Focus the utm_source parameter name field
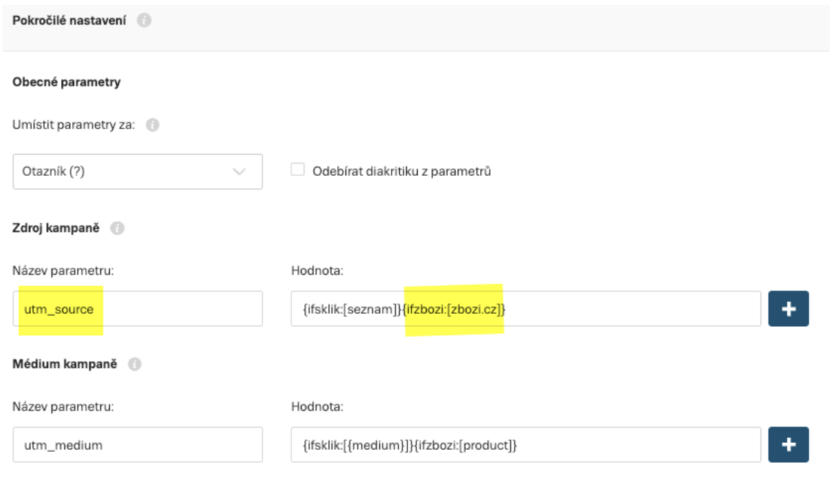The width and height of the screenshot is (834, 504). pos(137,309)
